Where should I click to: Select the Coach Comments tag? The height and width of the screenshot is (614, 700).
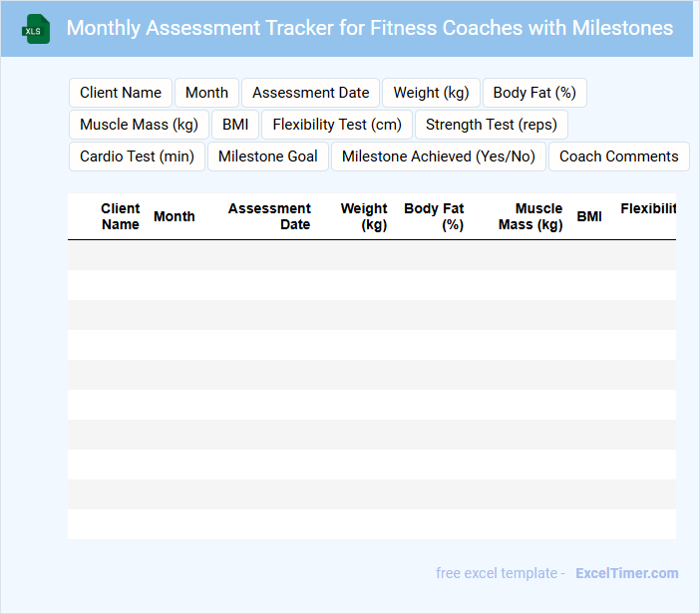pyautogui.click(x=618, y=156)
